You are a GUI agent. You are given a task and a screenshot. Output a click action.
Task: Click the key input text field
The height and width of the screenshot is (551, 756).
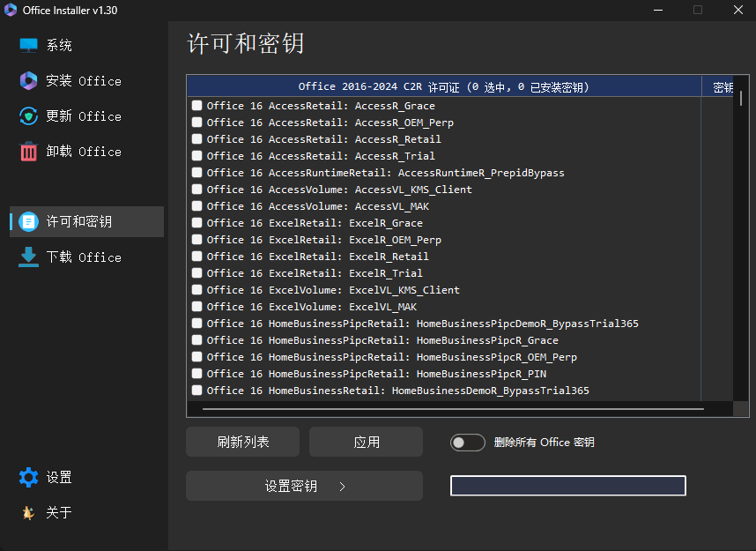point(567,486)
